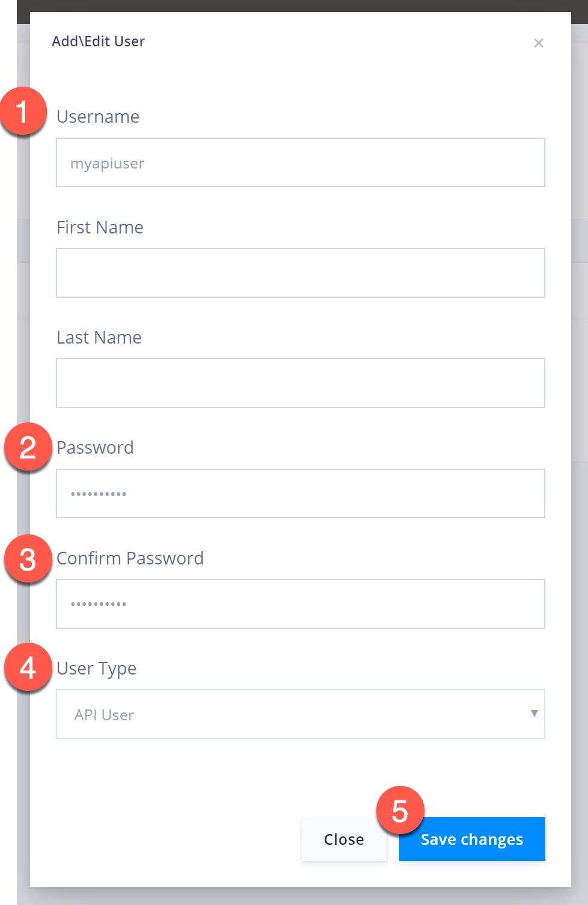This screenshot has height=905, width=588.
Task: Click into the First Name field
Action: 301,273
